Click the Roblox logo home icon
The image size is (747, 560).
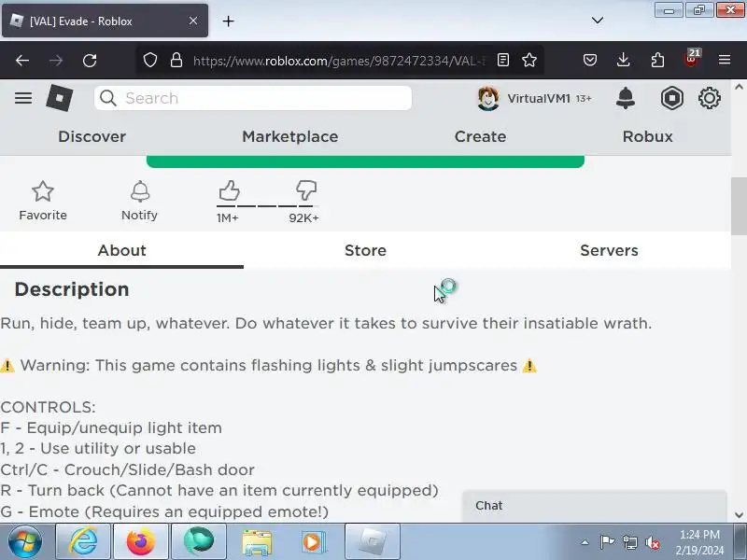point(60,98)
